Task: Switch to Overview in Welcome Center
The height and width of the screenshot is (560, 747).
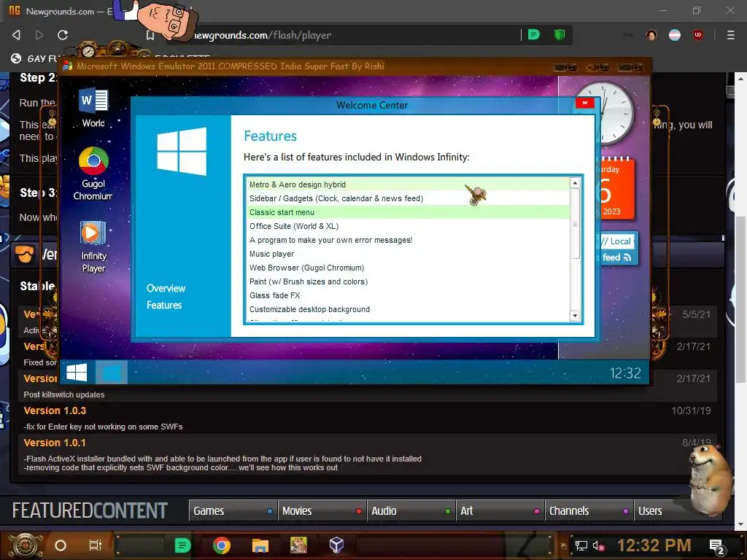Action: pos(166,288)
